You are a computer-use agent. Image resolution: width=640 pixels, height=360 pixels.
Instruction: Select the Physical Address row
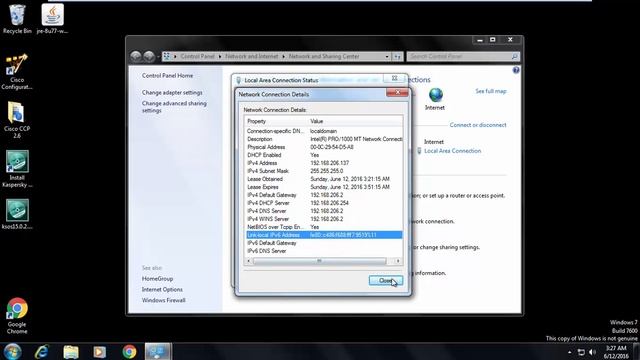point(324,147)
